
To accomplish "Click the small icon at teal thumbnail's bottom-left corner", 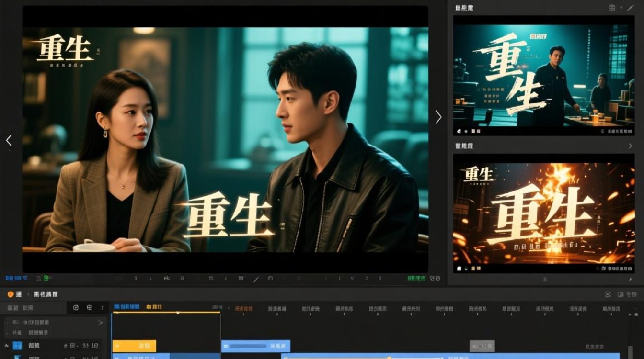I will pyautogui.click(x=460, y=131).
